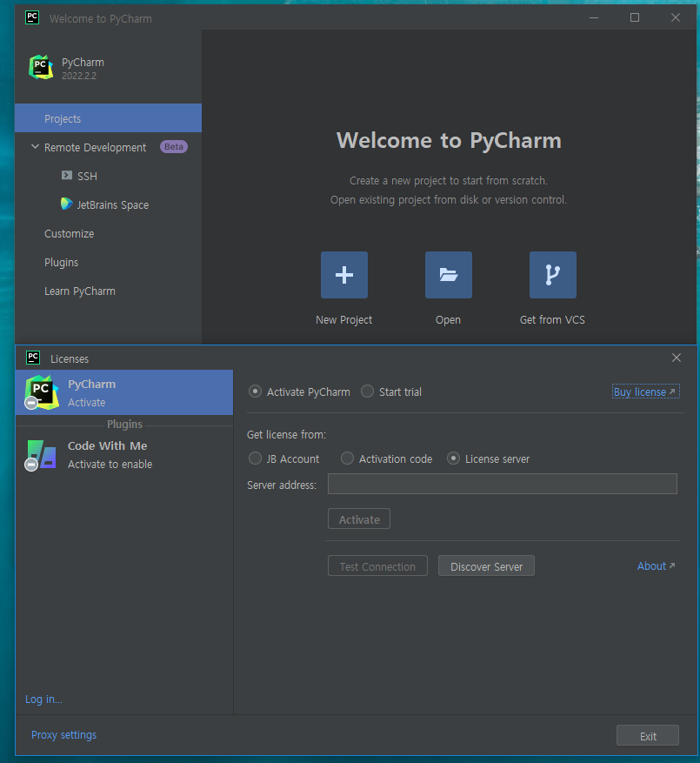Click the PyCharm product icon in Licenses list

coord(41,392)
